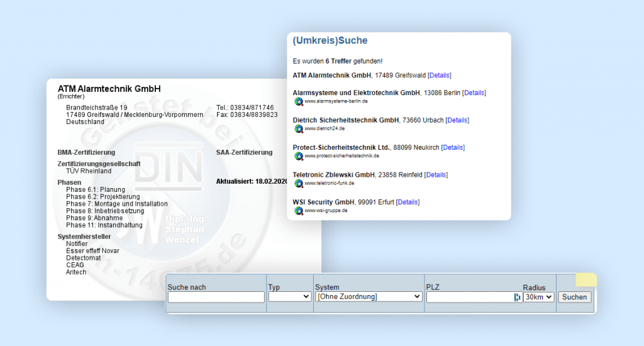
Task: View Details for Dietrich Sicherheitstechnik GmbH
Action: coord(457,120)
